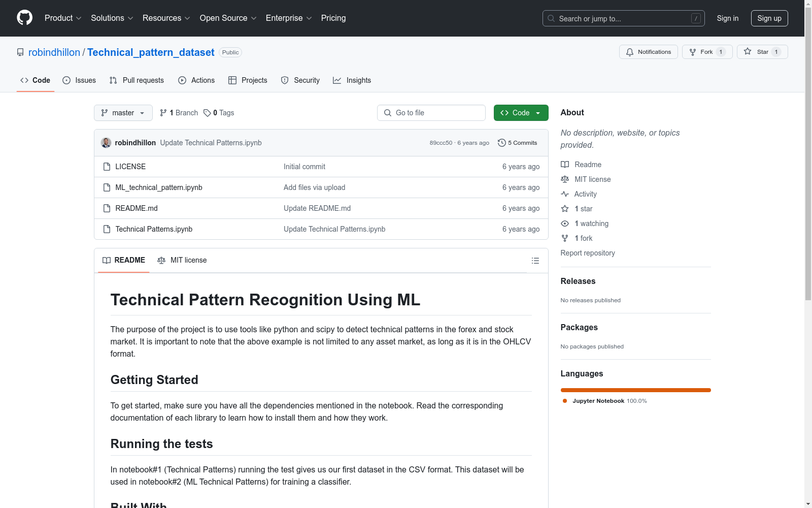The image size is (812, 508).
Task: View the 5 Commits history
Action: pyautogui.click(x=518, y=143)
